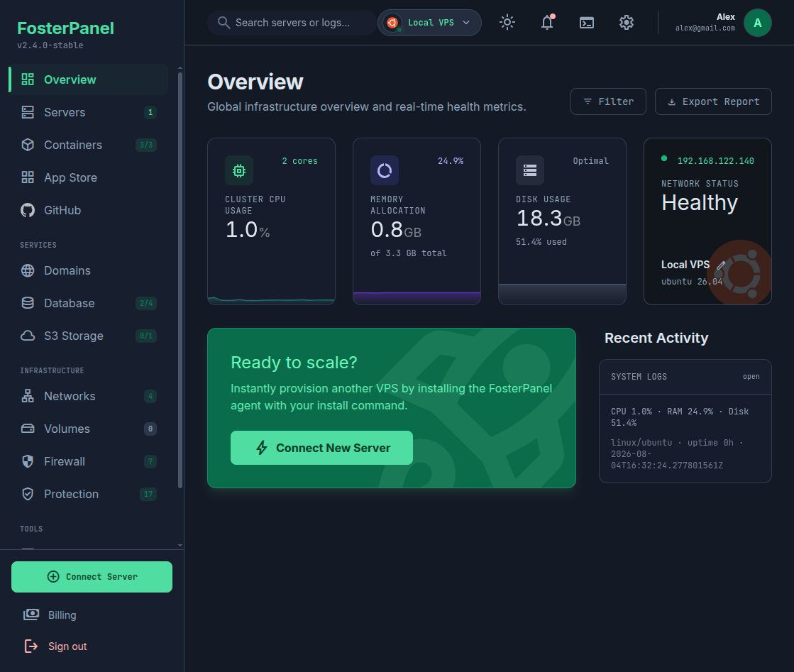Open settings gear icon
The image size is (794, 672).
[627, 22]
